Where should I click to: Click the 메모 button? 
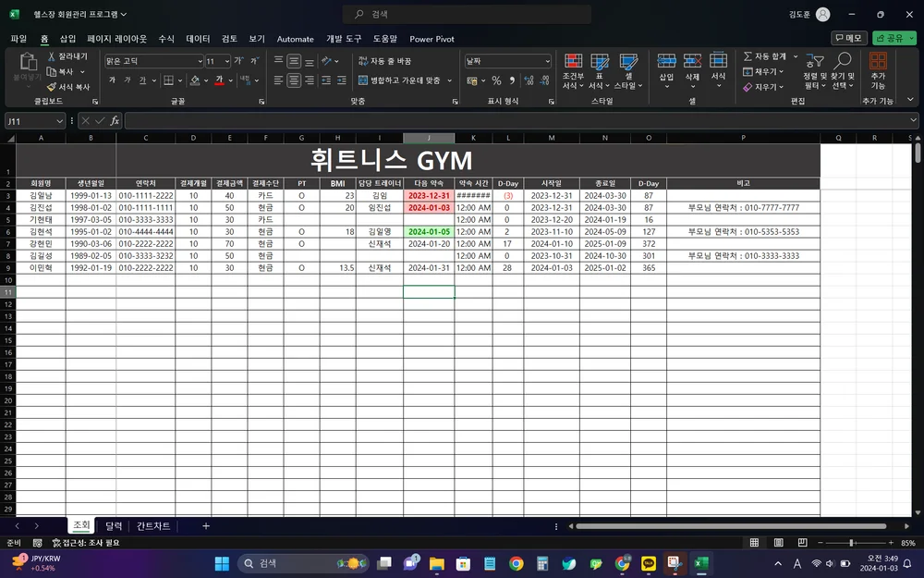pyautogui.click(x=847, y=38)
